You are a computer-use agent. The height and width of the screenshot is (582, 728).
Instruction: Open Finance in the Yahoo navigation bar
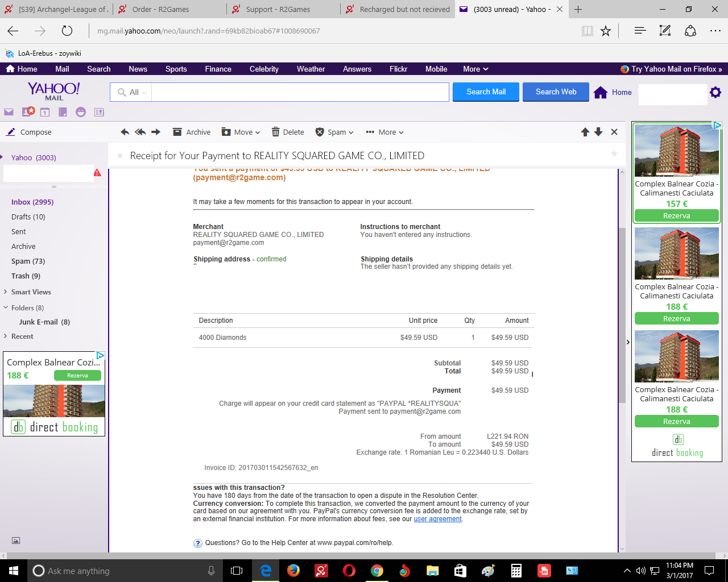218,69
